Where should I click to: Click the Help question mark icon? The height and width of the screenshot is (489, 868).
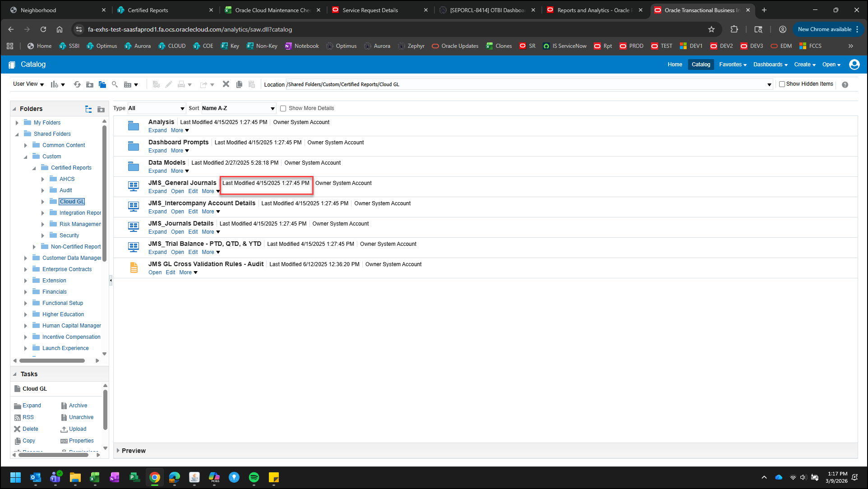click(x=845, y=85)
